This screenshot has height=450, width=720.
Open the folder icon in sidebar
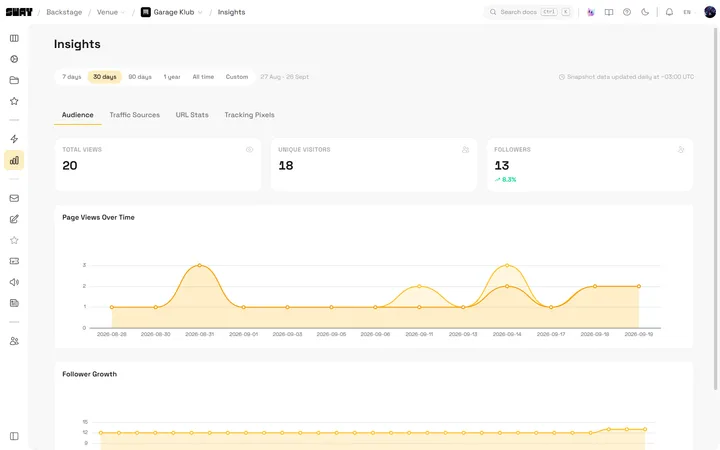click(x=14, y=80)
